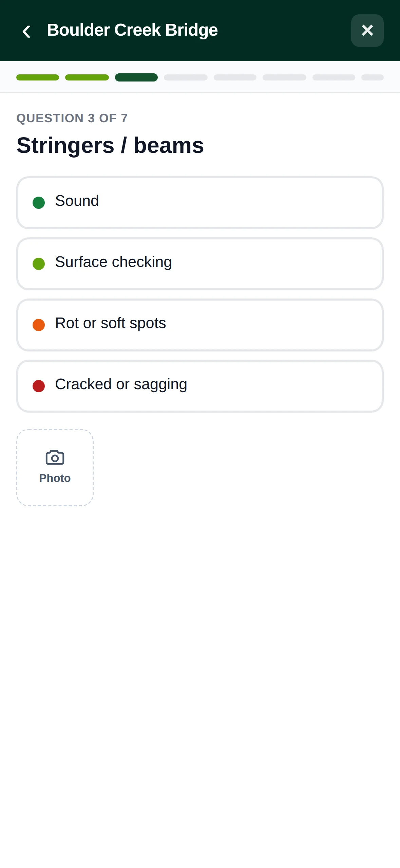Click the orange dot beside Rot or soft spots
The image size is (400, 868).
pyautogui.click(x=39, y=325)
